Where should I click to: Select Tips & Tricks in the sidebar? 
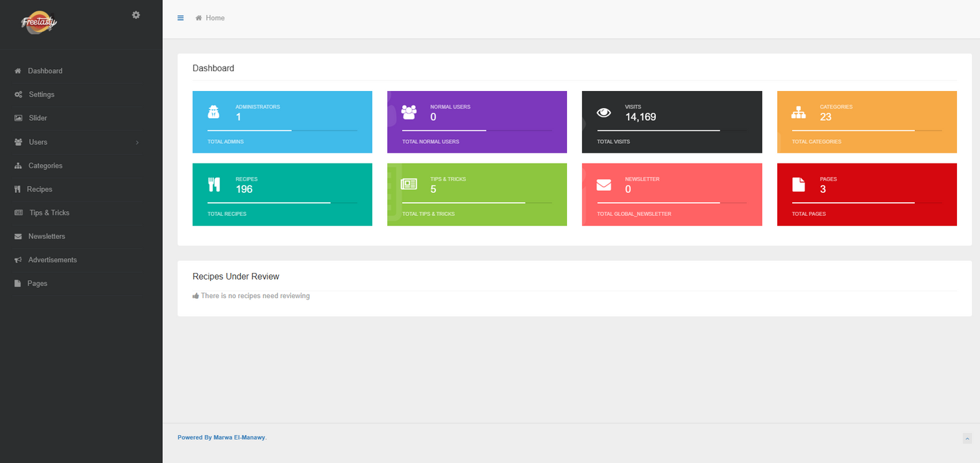[x=48, y=212]
